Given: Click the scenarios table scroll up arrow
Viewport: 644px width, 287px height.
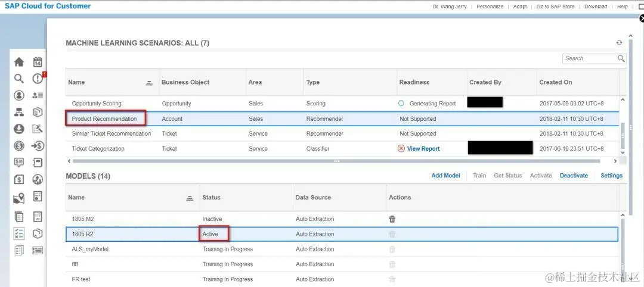Looking at the screenshot, I should point(623,99).
